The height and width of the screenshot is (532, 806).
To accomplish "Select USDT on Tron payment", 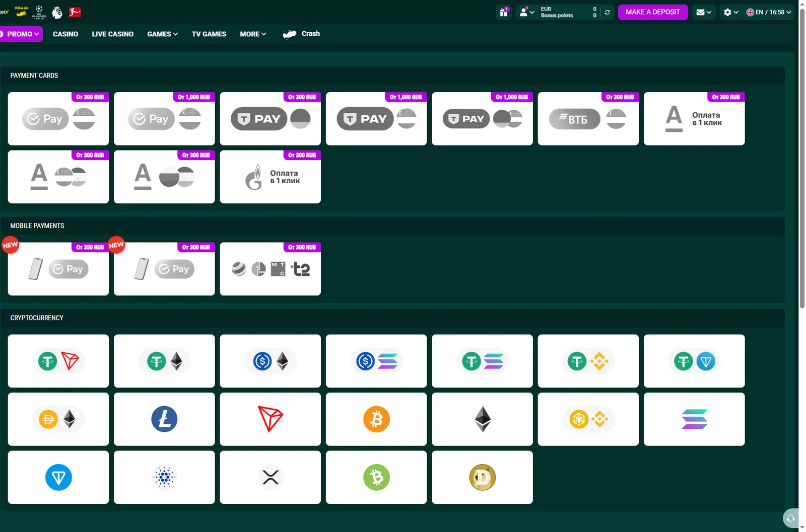I will [58, 361].
